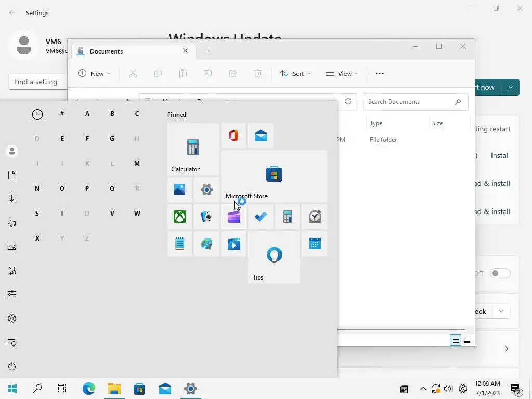Open the Settings gear tile in Pinned
The height and width of the screenshot is (399, 532).
207,189
